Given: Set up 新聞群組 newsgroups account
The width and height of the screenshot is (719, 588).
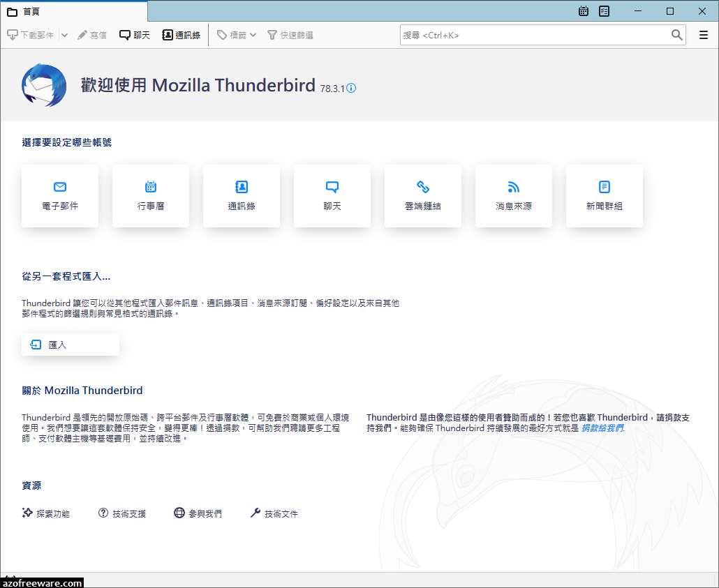Looking at the screenshot, I should coord(605,196).
